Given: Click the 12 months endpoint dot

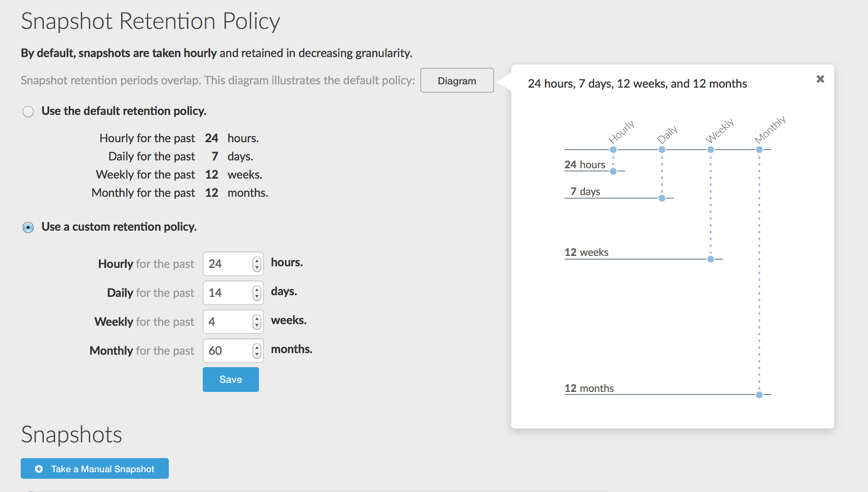Looking at the screenshot, I should [x=759, y=395].
